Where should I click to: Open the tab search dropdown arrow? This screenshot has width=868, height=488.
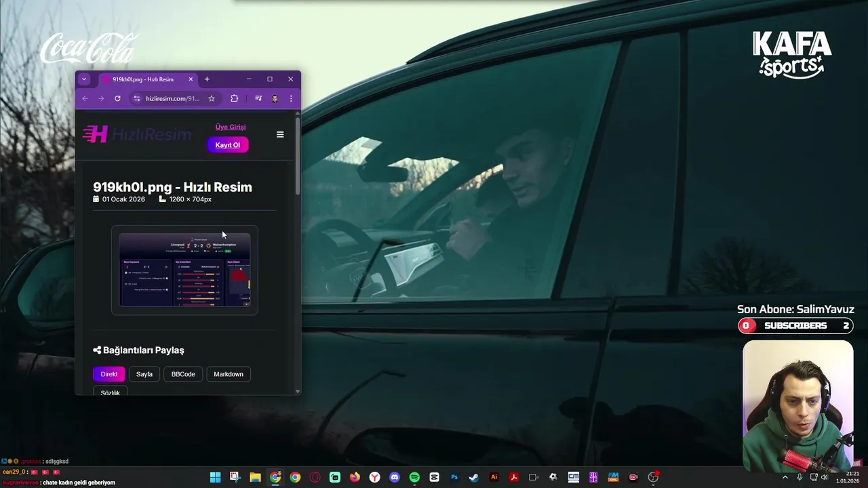pos(84,79)
